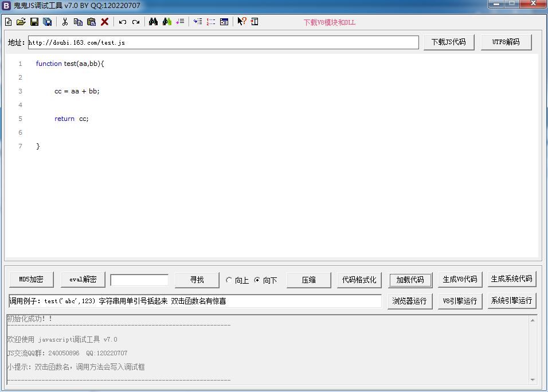Screen dimensions: 548x392
Task: Click the 生成系统代码 button
Action: pos(512,279)
